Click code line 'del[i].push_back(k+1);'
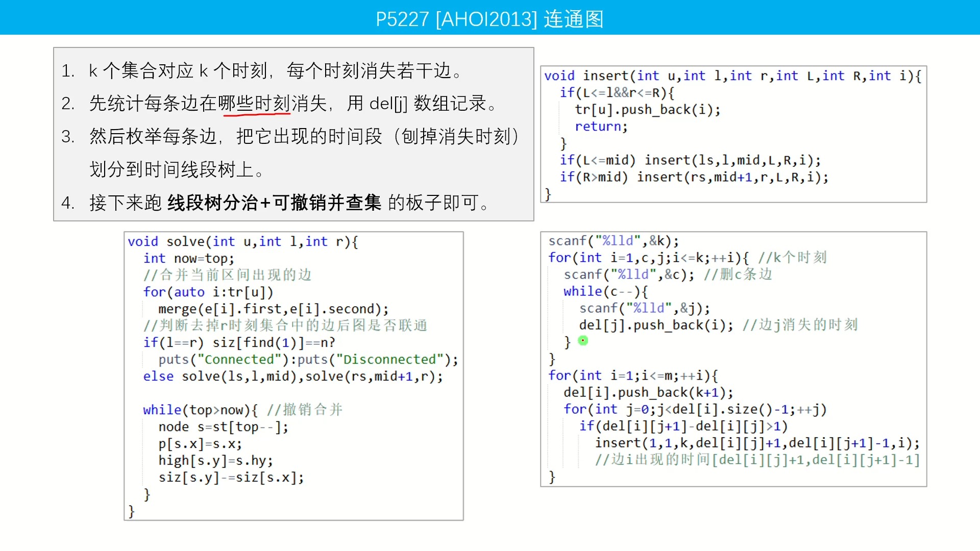 (x=648, y=392)
